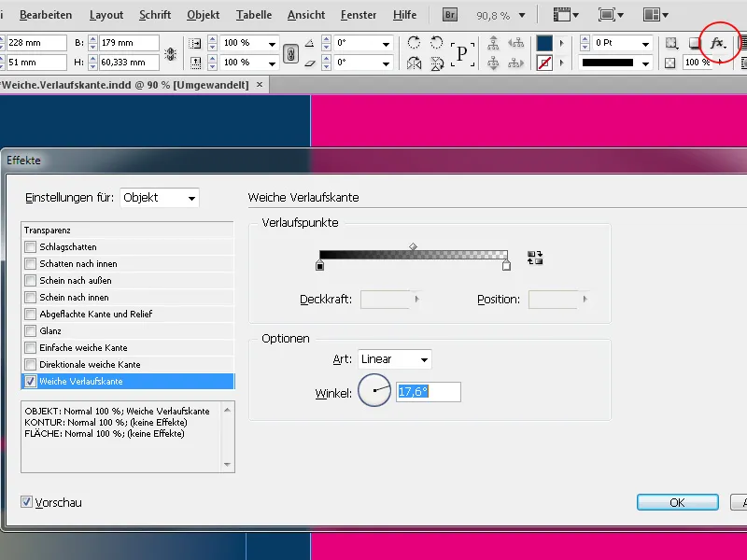This screenshot has width=747, height=560.
Task: Click the fx effects button in control bar
Action: pyautogui.click(x=717, y=43)
